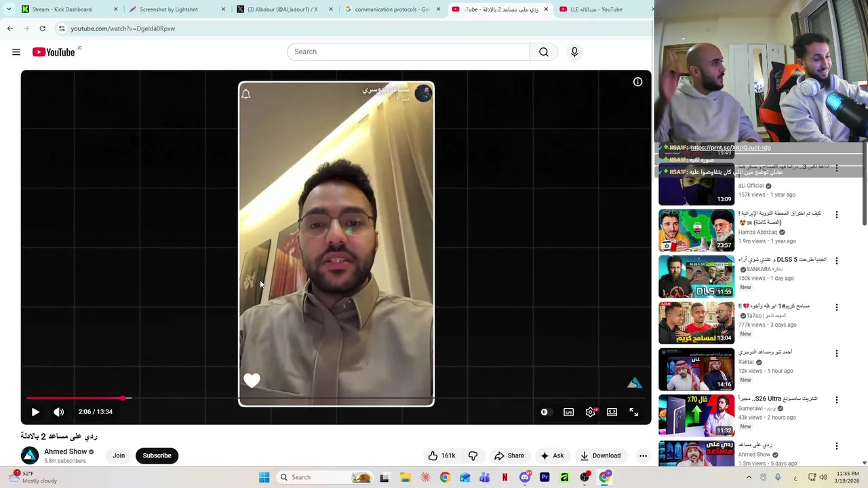Viewport: 868px width, 488px height.
Task: Open Microsoft Teams from taskbar
Action: 485,477
